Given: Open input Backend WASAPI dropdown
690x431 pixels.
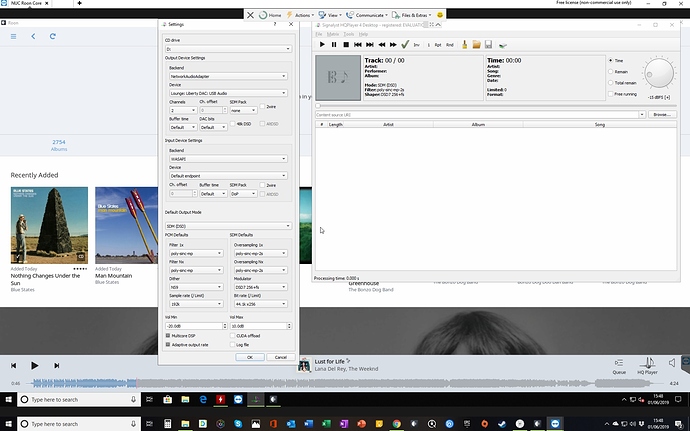Looking at the screenshot, I should (x=228, y=158).
